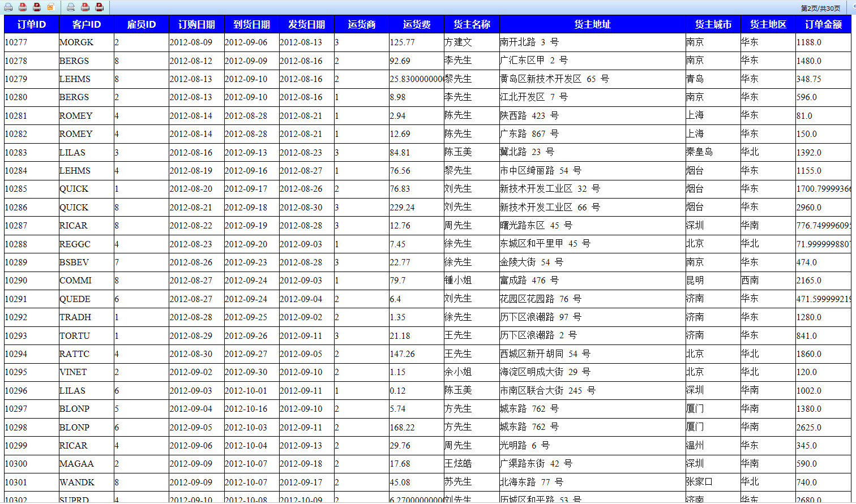
Task: Click shipper name 王炫皓
Action: click(458, 464)
